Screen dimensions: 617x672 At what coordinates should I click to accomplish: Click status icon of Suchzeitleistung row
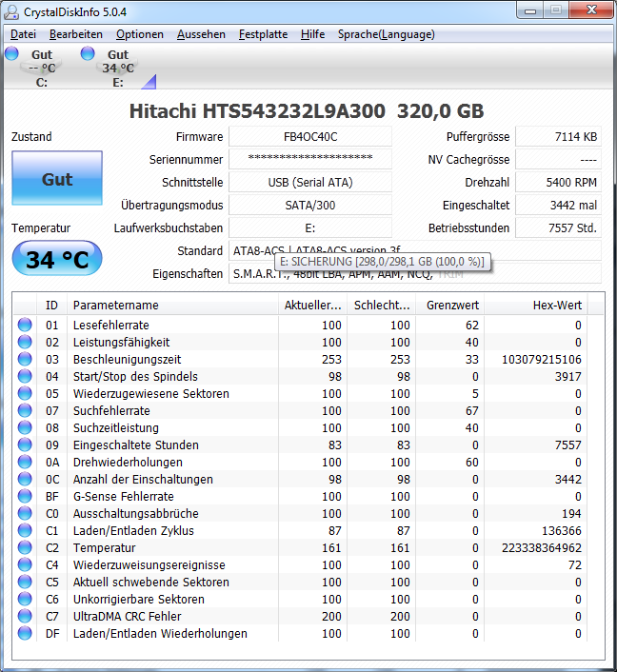25,427
